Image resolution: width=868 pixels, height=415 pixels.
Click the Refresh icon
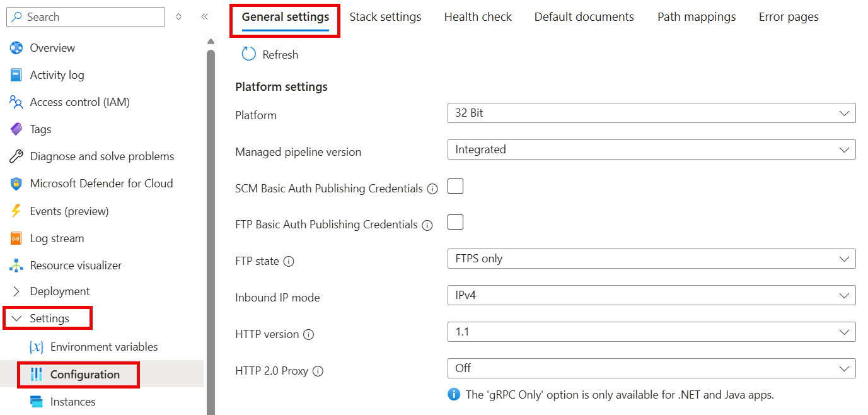click(x=249, y=54)
